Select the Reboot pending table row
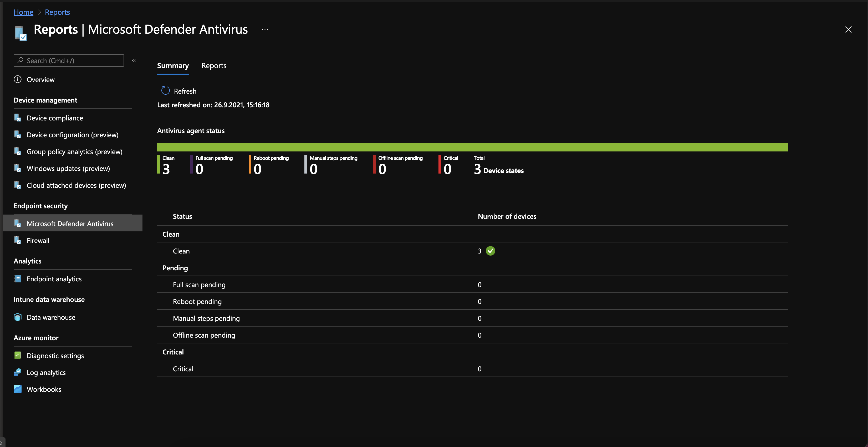Viewport: 868px width, 447px height. [472, 301]
